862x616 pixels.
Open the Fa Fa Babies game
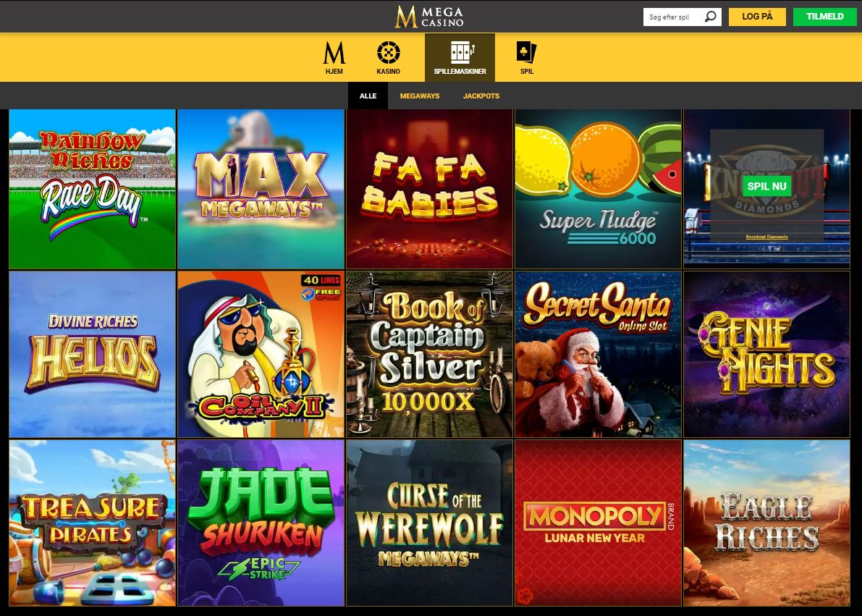tap(429, 189)
